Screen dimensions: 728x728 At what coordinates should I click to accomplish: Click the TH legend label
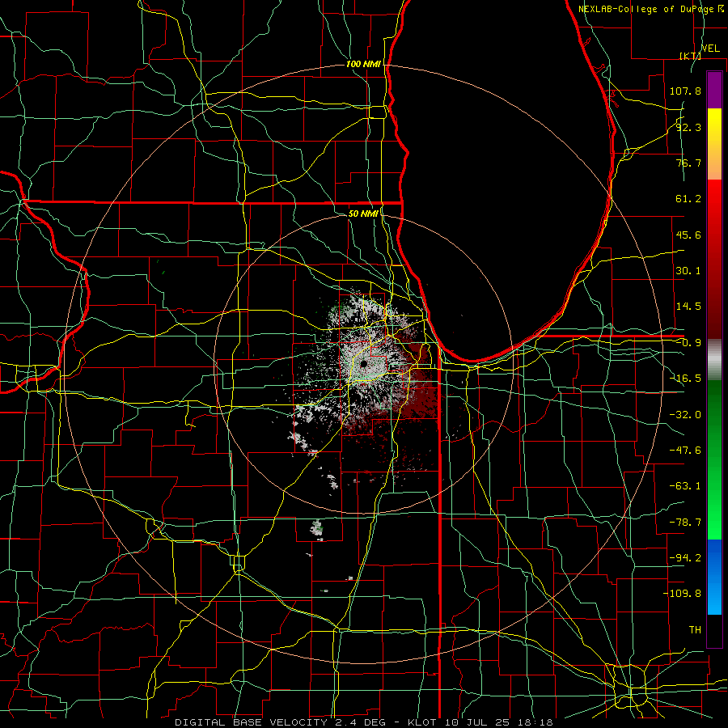[695, 630]
